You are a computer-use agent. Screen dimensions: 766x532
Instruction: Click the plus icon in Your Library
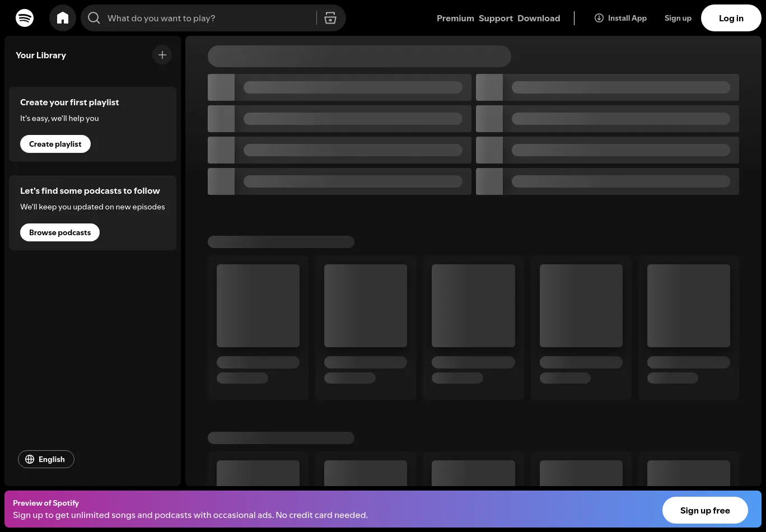pos(162,55)
